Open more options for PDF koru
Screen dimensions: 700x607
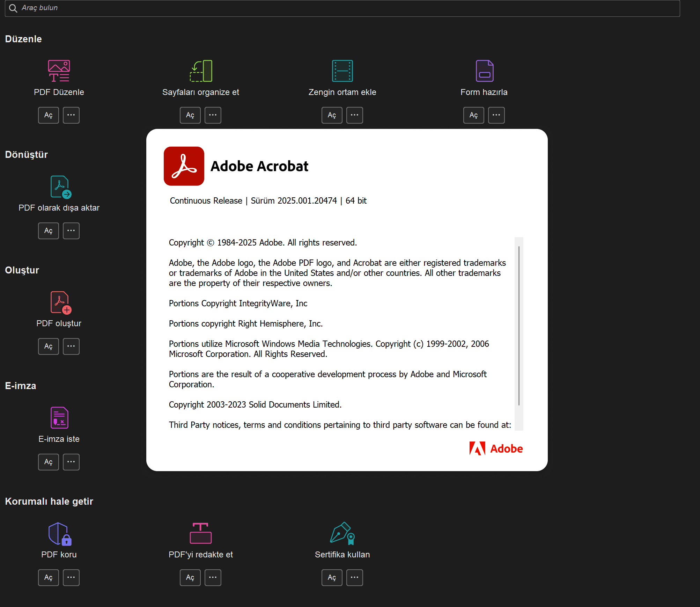(x=71, y=578)
